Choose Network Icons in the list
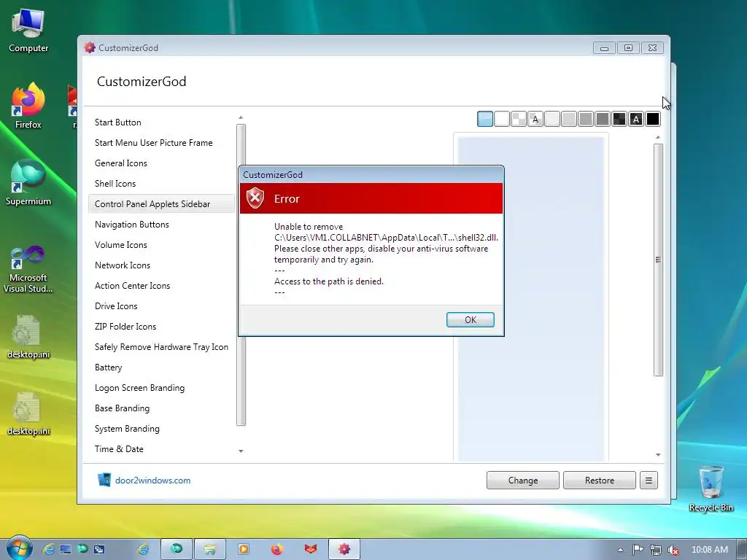 tap(161, 265)
